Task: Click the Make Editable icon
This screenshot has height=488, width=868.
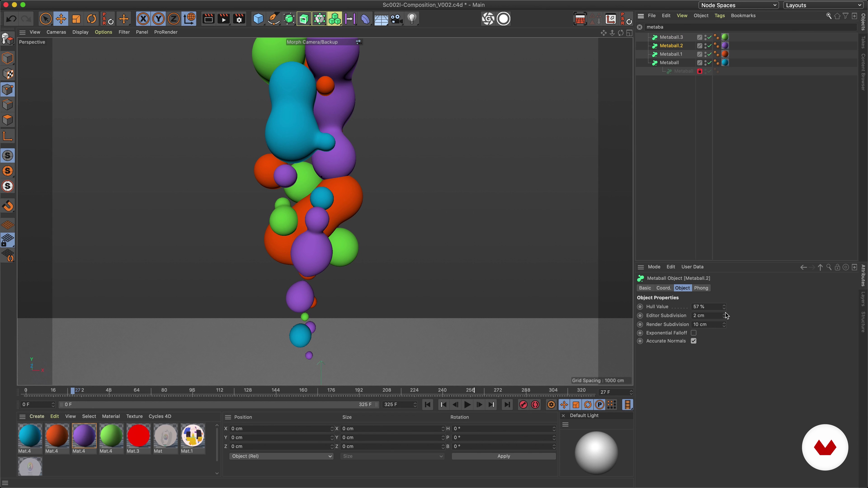Action: 7,39
